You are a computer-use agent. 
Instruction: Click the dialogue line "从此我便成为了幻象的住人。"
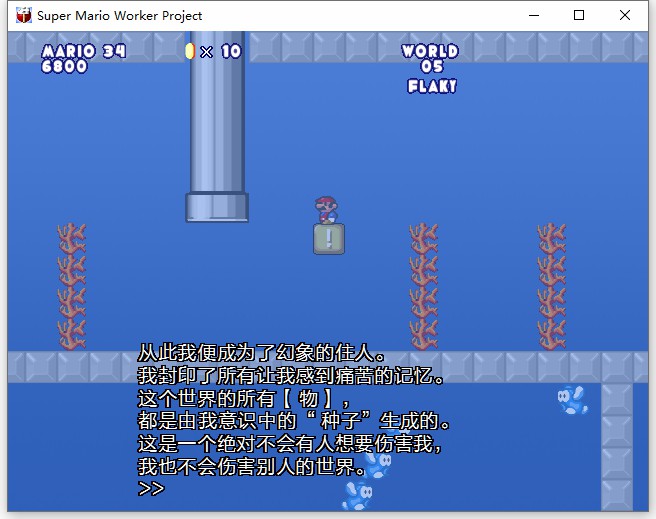tap(262, 353)
